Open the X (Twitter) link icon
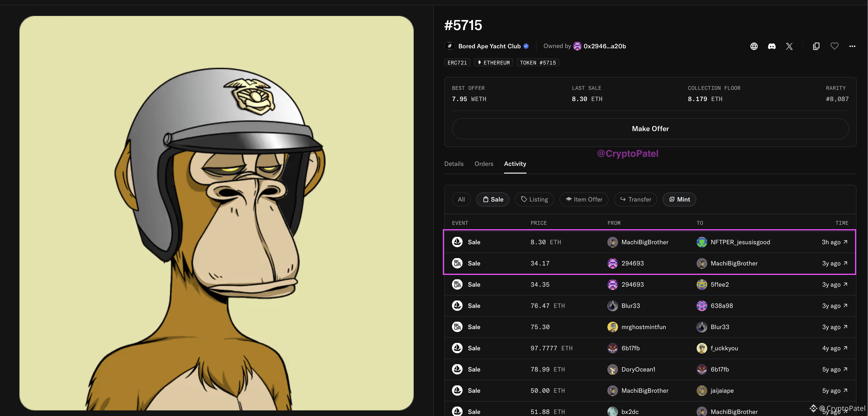The height and width of the screenshot is (416, 868). (789, 46)
